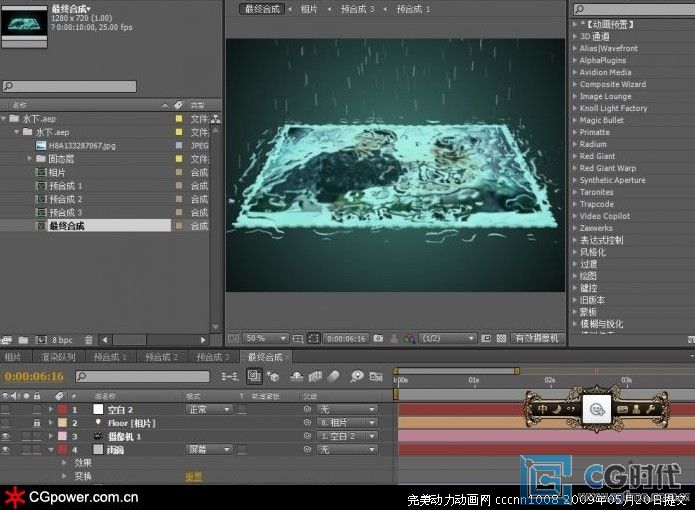Viewport: 695px width, 510px height.
Task: Click the snapshot camera icon in the viewer
Action: tap(378, 339)
